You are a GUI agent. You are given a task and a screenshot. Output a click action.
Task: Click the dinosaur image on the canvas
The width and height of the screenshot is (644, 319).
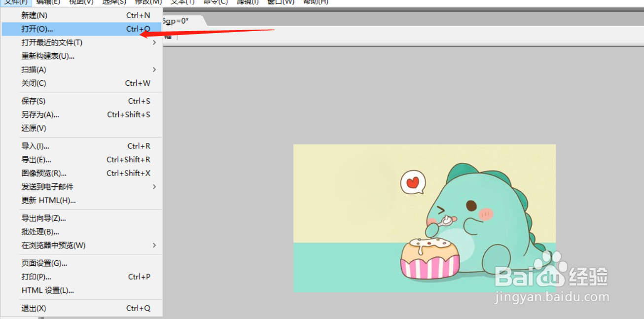point(425,218)
